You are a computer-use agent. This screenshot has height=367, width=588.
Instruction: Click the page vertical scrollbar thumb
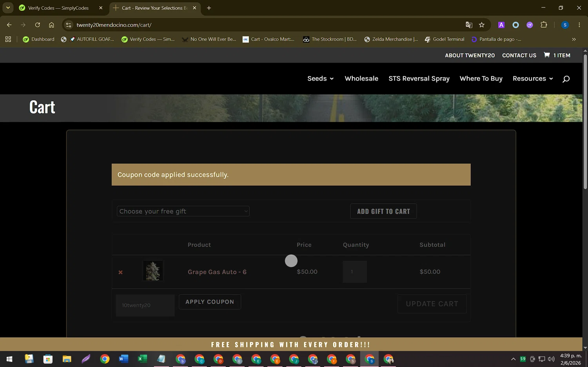coord(585,121)
